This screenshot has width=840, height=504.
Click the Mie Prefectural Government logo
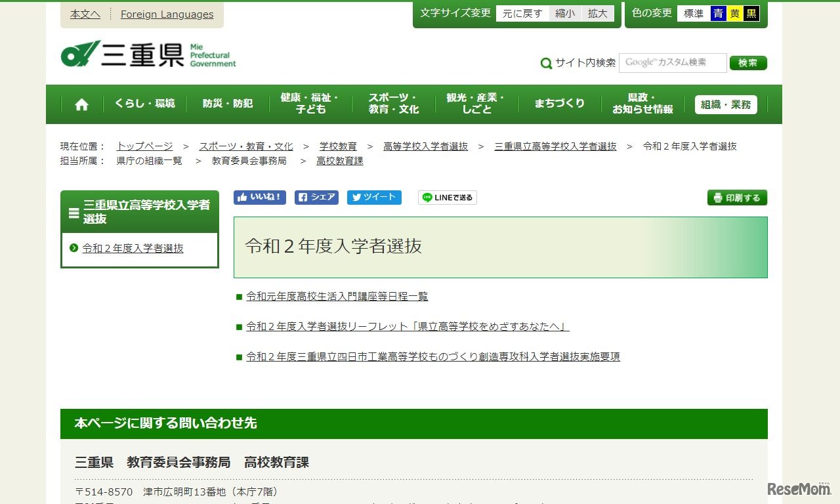point(147,54)
